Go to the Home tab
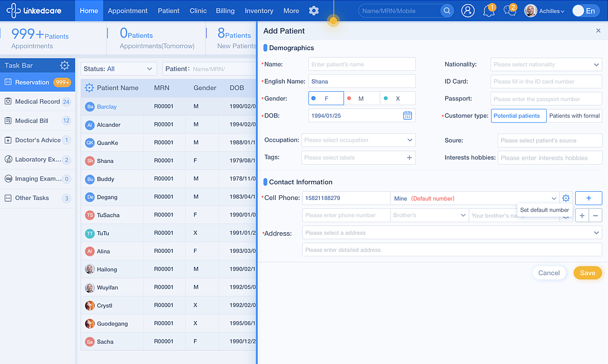608x364 pixels. click(x=89, y=11)
